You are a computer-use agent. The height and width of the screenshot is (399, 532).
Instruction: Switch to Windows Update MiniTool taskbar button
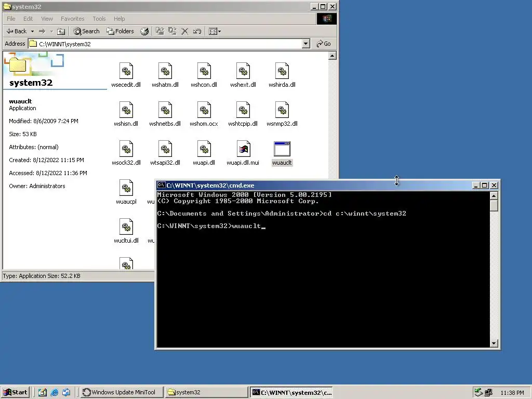coord(122,393)
